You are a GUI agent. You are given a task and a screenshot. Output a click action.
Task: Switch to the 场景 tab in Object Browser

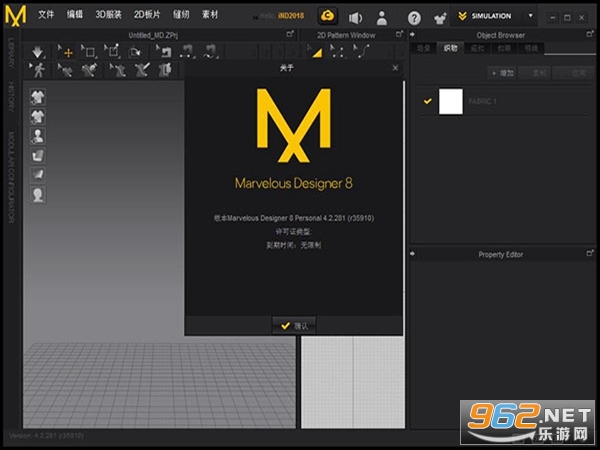[423, 48]
